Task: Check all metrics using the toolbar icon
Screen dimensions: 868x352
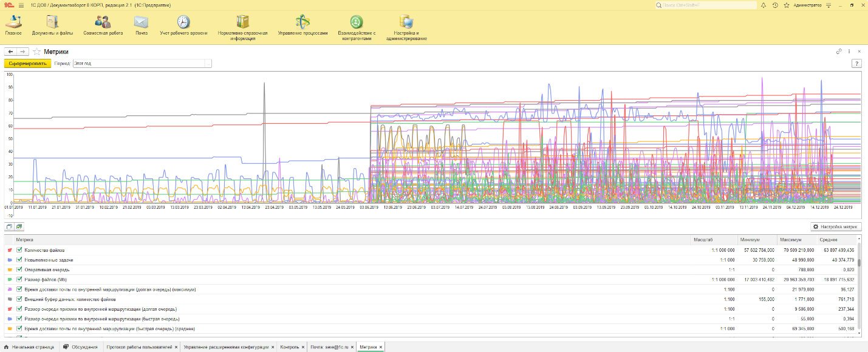Action: click(x=19, y=226)
